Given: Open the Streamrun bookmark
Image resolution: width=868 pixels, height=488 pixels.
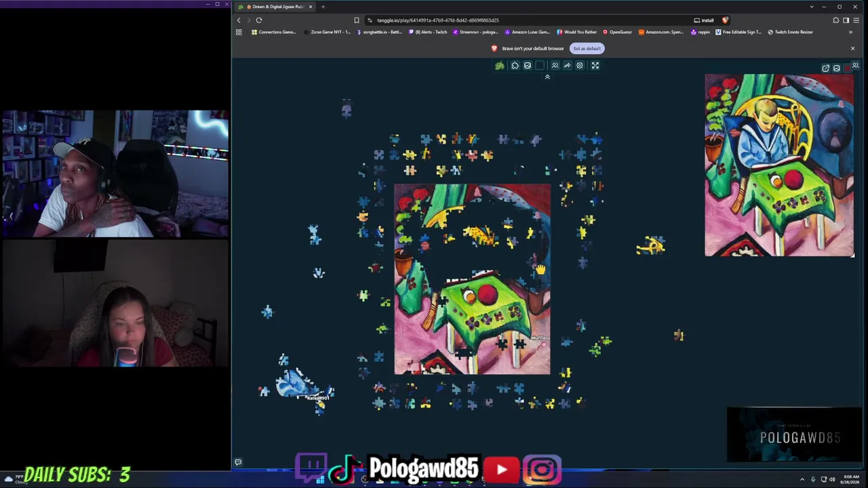Looking at the screenshot, I should point(475,32).
